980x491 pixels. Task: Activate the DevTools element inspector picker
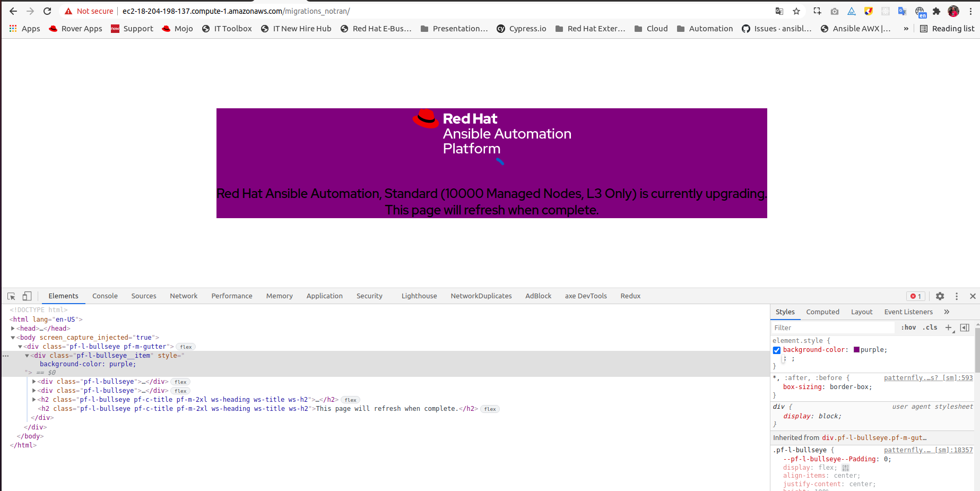[x=11, y=296]
